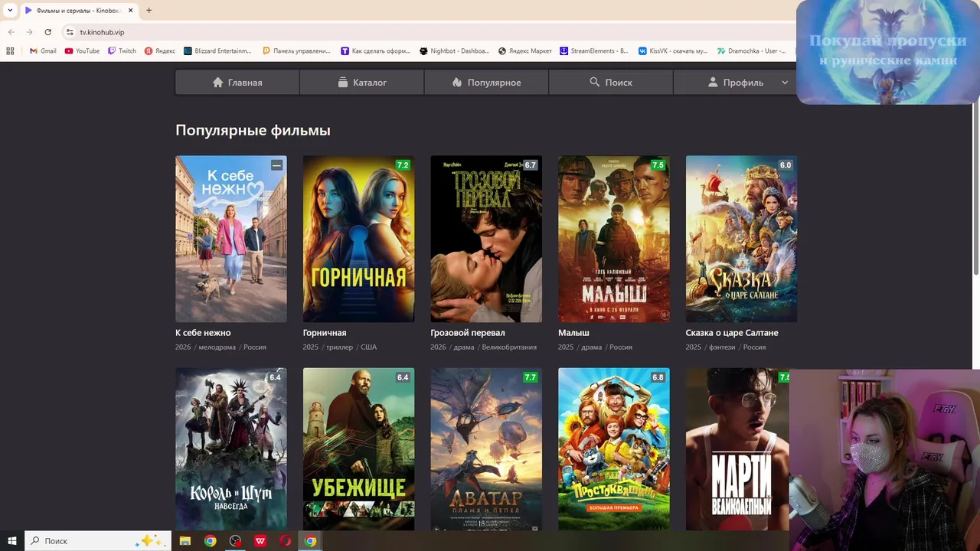This screenshot has width=980, height=551.
Task: Open the red W app in taskbar
Action: click(260, 541)
